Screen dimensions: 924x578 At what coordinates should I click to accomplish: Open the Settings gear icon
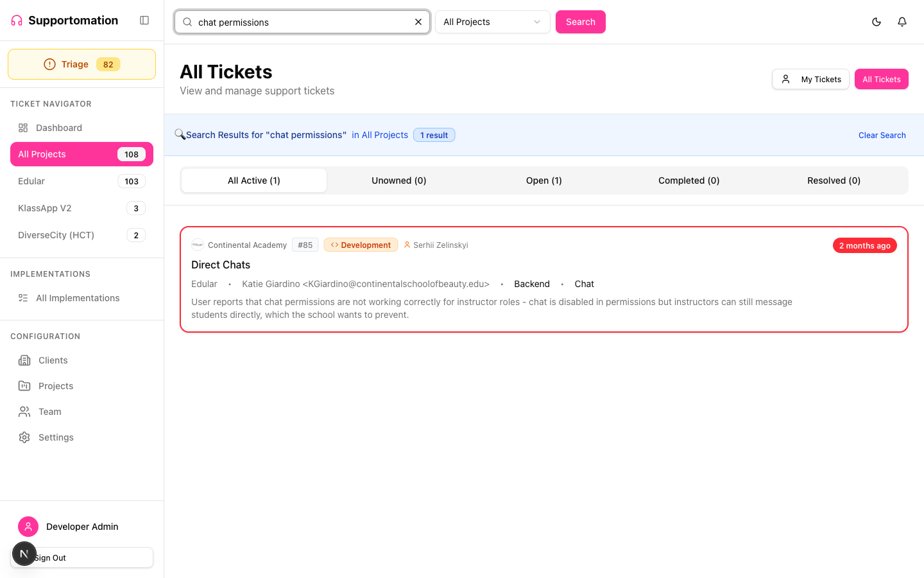[24, 437]
